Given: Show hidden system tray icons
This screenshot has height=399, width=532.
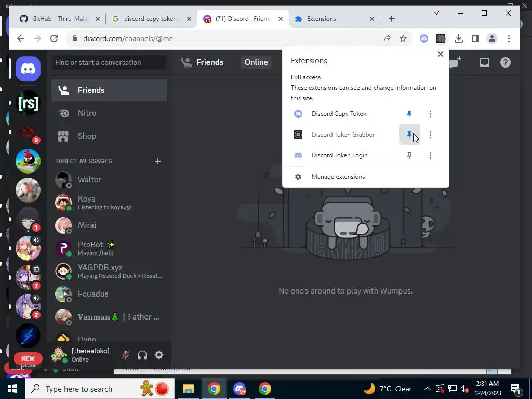Looking at the screenshot, I should tap(428, 389).
